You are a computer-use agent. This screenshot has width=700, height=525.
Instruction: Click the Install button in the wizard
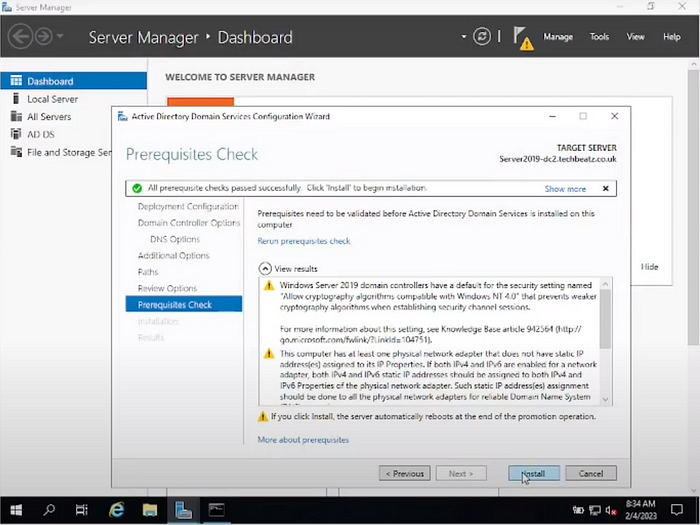533,473
